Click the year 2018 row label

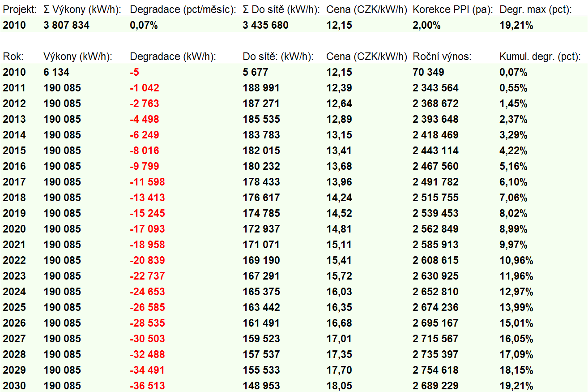coord(14,198)
